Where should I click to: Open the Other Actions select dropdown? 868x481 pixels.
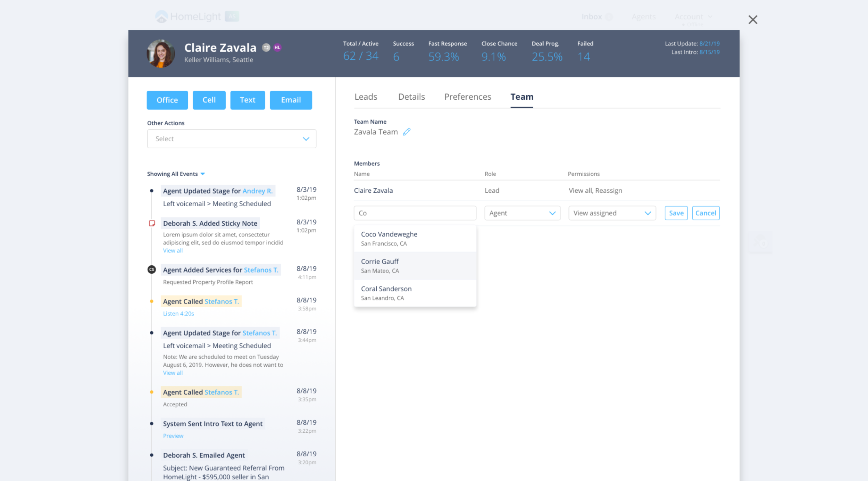pos(232,139)
